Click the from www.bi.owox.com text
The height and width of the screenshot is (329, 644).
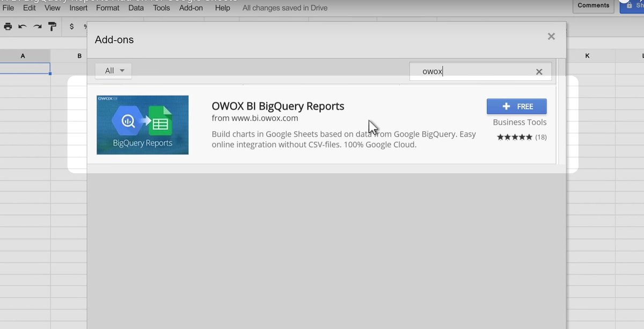click(255, 118)
